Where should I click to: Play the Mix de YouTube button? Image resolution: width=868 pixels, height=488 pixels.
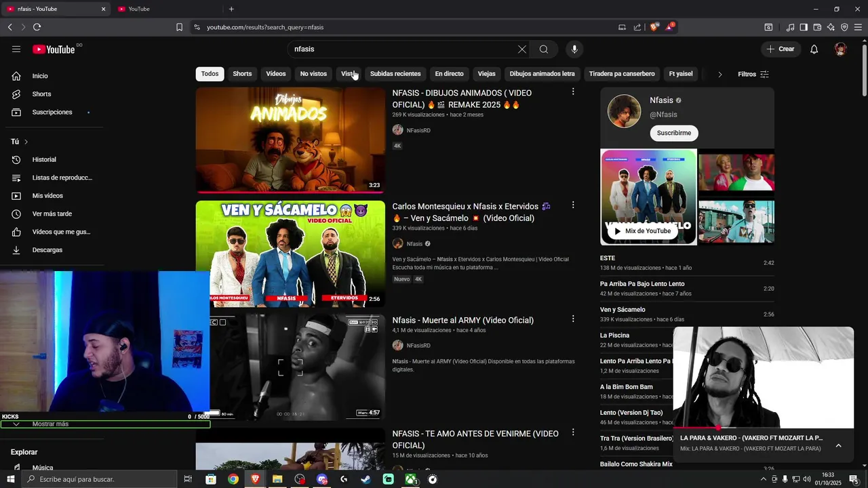click(x=642, y=231)
